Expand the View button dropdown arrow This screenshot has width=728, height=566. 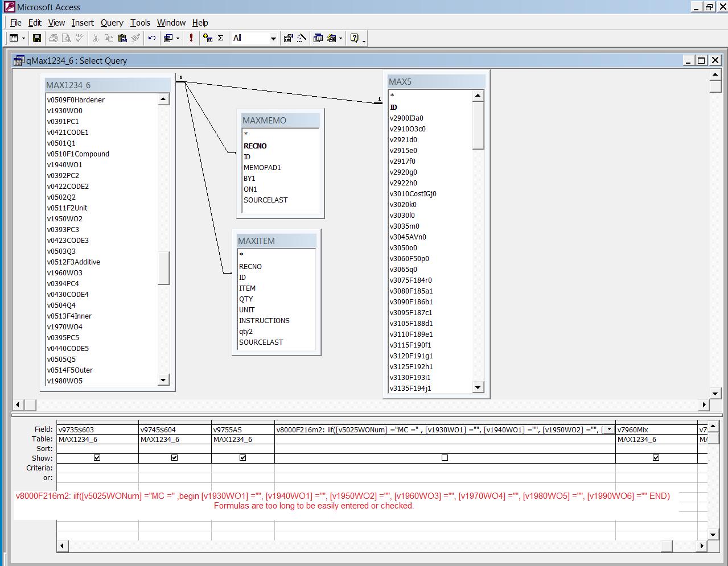[x=23, y=38]
